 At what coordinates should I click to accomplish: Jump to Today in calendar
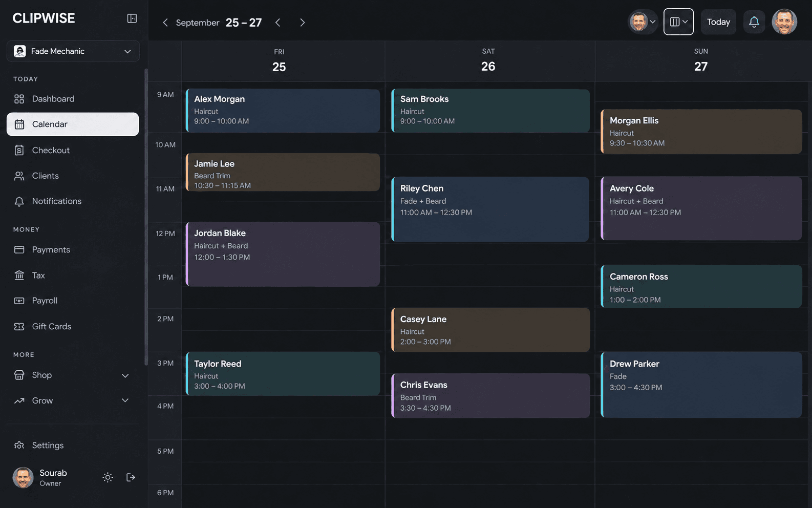718,22
